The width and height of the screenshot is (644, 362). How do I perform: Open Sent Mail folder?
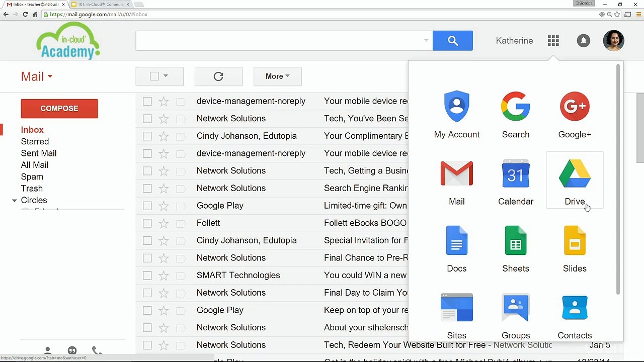click(x=39, y=153)
